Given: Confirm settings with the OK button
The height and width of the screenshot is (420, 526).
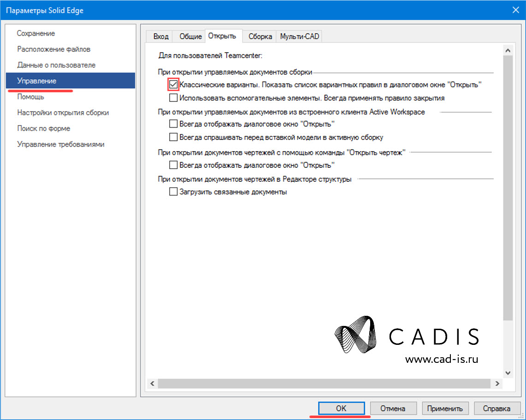Looking at the screenshot, I should tap(341, 408).
